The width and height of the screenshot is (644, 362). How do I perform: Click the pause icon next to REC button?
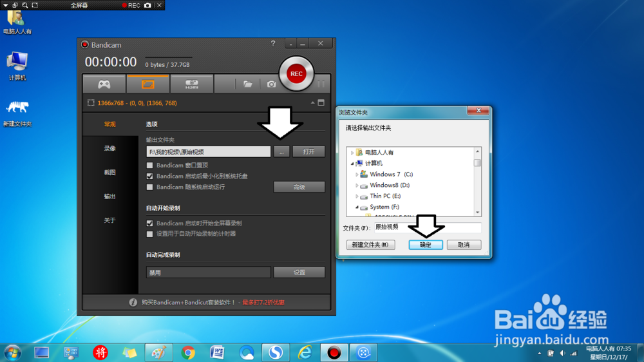pos(321,84)
